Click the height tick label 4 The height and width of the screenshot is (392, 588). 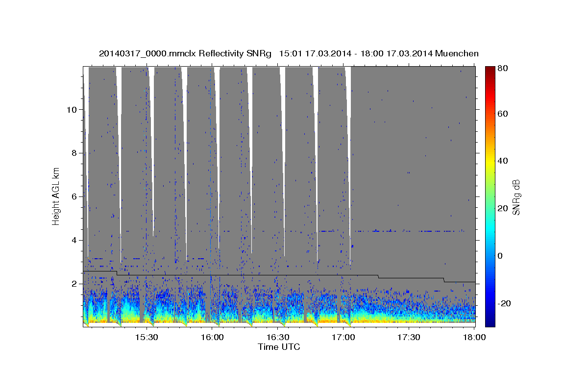tap(73, 241)
